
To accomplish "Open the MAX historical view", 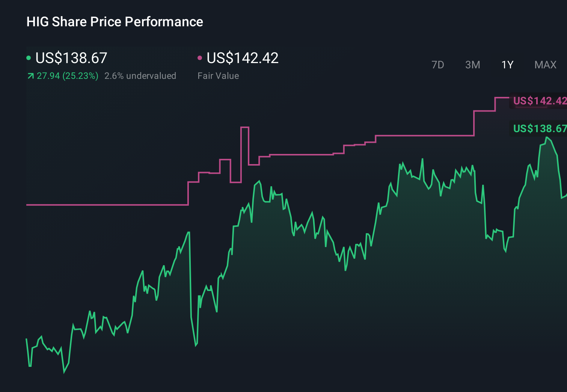I will click(545, 65).
